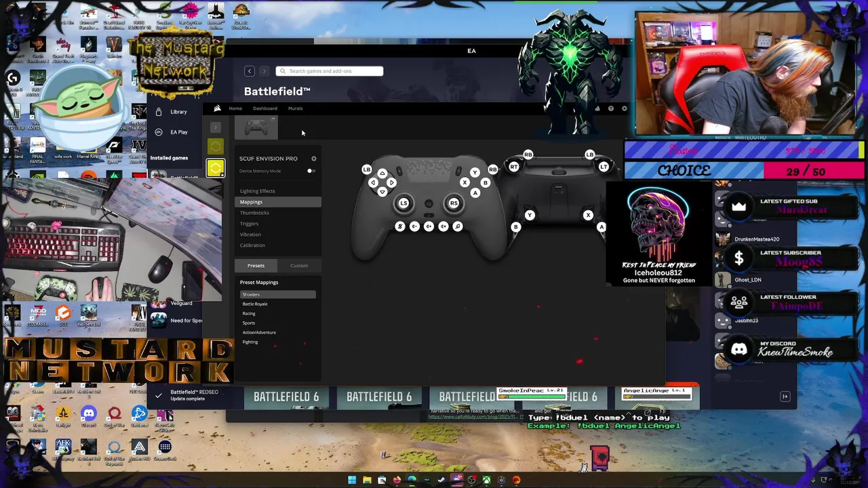Select Y face button on front view
Image resolution: width=868 pixels, height=488 pixels.
(475, 173)
